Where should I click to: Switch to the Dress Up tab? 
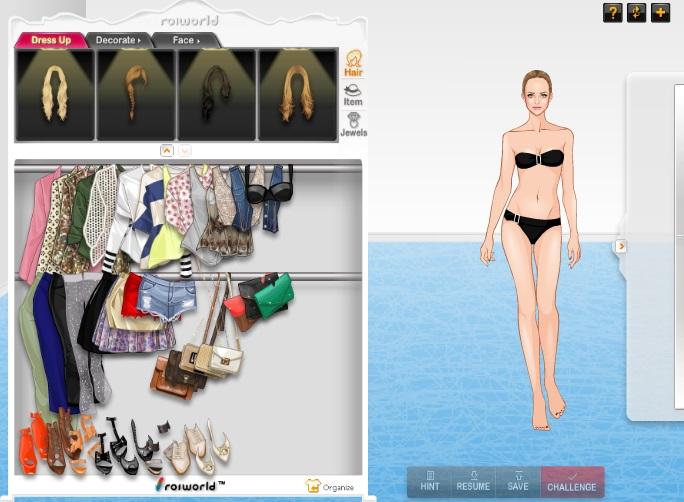click(x=50, y=40)
